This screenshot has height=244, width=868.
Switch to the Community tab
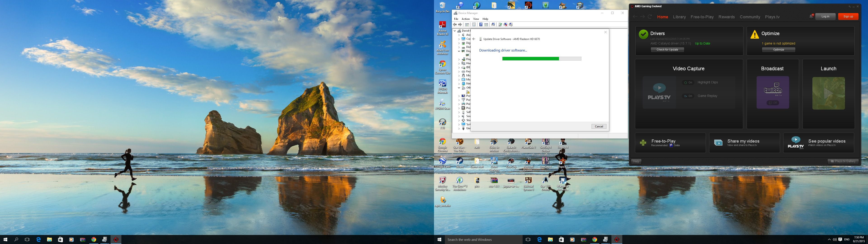[x=750, y=17]
